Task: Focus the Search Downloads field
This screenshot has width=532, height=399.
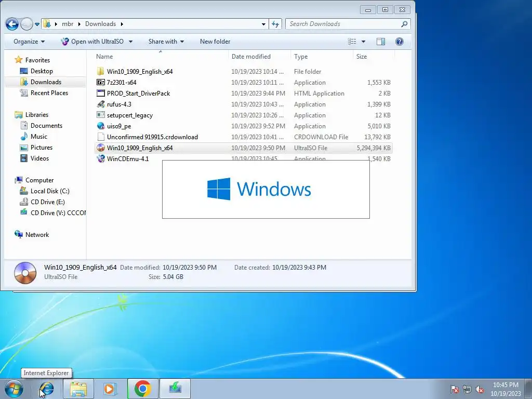Action: (x=343, y=24)
